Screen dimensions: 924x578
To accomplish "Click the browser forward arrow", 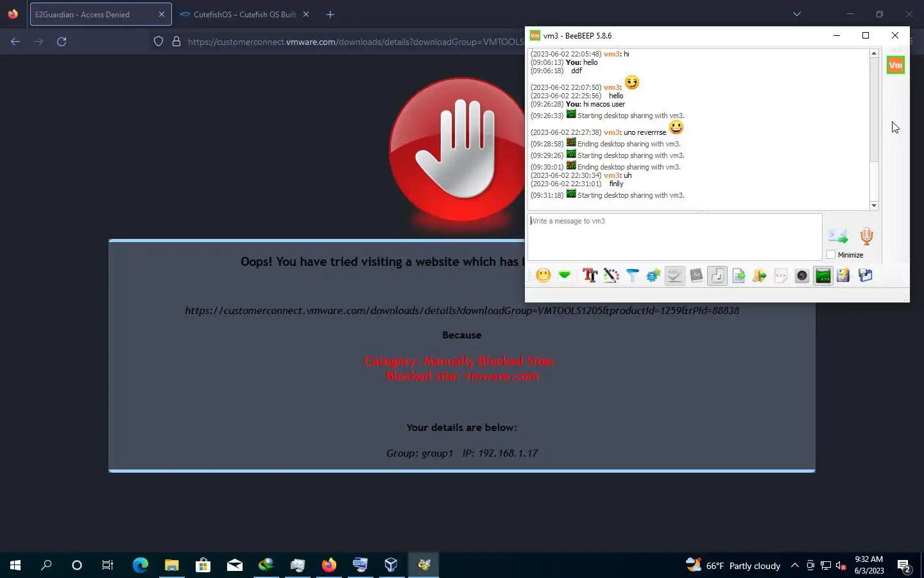I will 38,42.
